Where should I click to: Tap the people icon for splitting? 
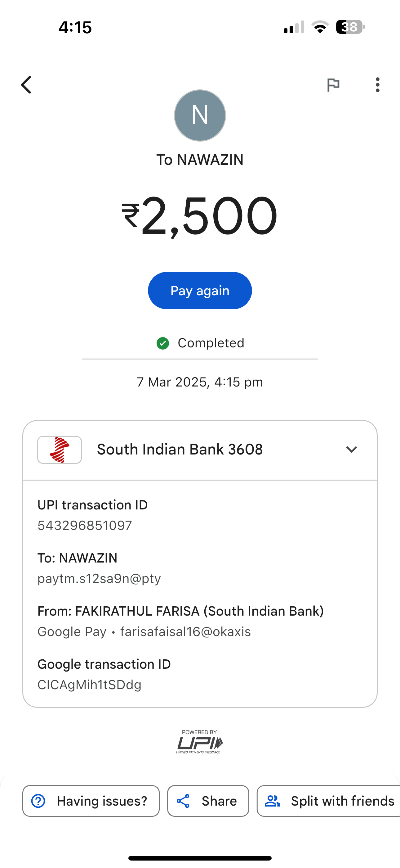point(272,801)
